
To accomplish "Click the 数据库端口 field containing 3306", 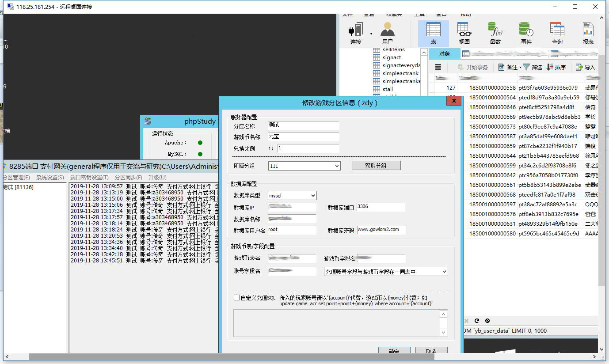I will pyautogui.click(x=380, y=207).
